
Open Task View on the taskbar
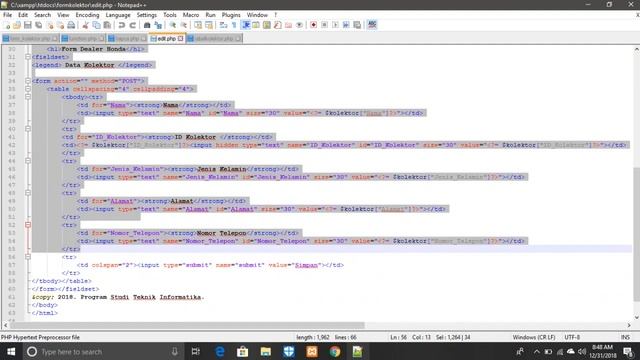point(196,351)
